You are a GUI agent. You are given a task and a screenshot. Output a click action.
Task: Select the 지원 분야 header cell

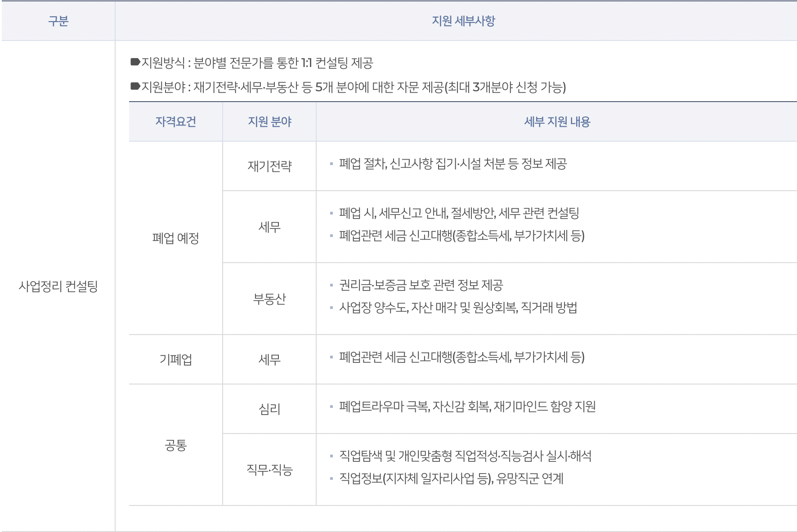(x=269, y=121)
